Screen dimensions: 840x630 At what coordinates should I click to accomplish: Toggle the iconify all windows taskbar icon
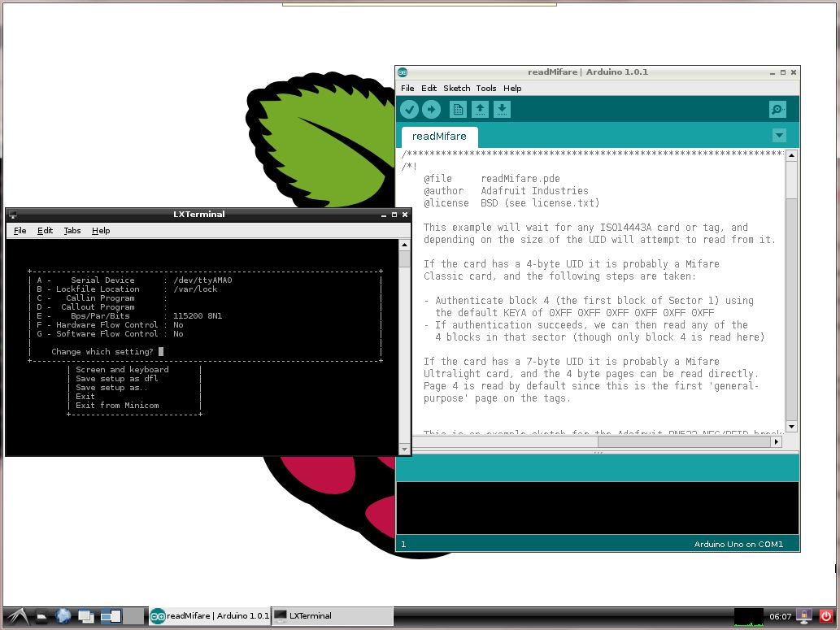pos(85,616)
